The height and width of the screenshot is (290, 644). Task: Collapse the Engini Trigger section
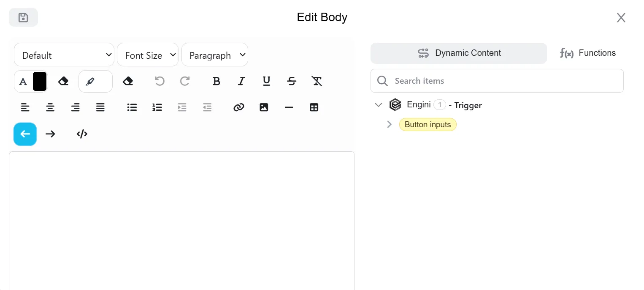click(379, 105)
